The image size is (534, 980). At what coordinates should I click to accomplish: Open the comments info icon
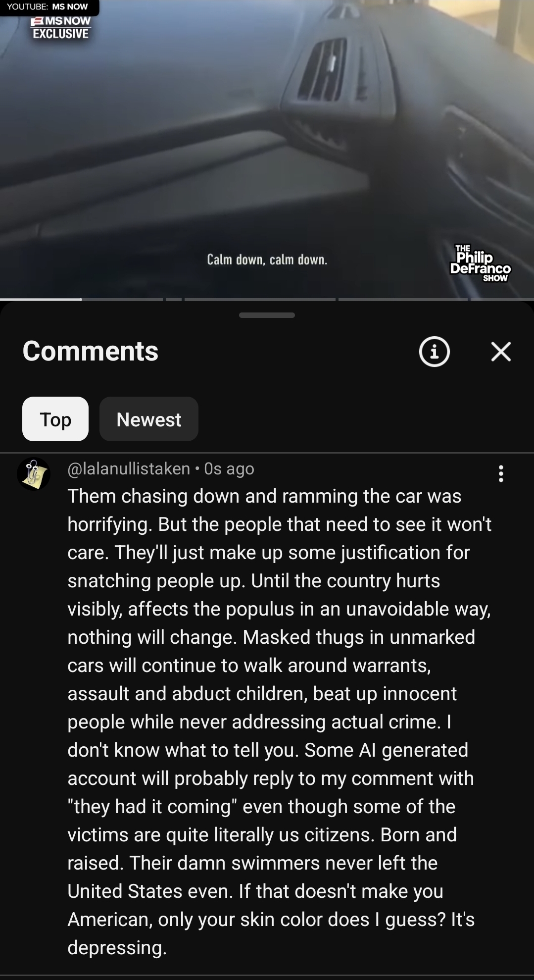pyautogui.click(x=434, y=352)
